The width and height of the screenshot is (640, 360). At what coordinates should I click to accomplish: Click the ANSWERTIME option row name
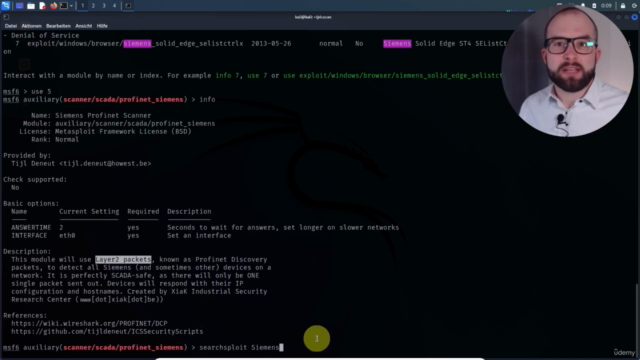[x=31, y=227]
